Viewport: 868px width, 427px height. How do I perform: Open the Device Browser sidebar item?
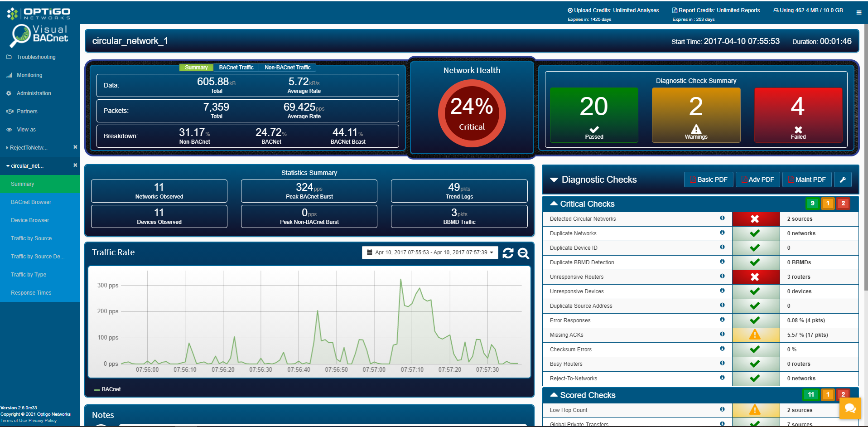29,220
